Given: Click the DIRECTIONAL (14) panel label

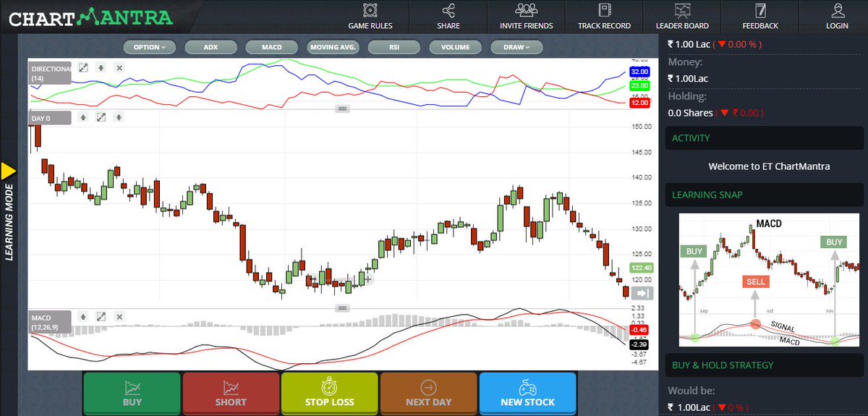Looking at the screenshot, I should (x=51, y=72).
